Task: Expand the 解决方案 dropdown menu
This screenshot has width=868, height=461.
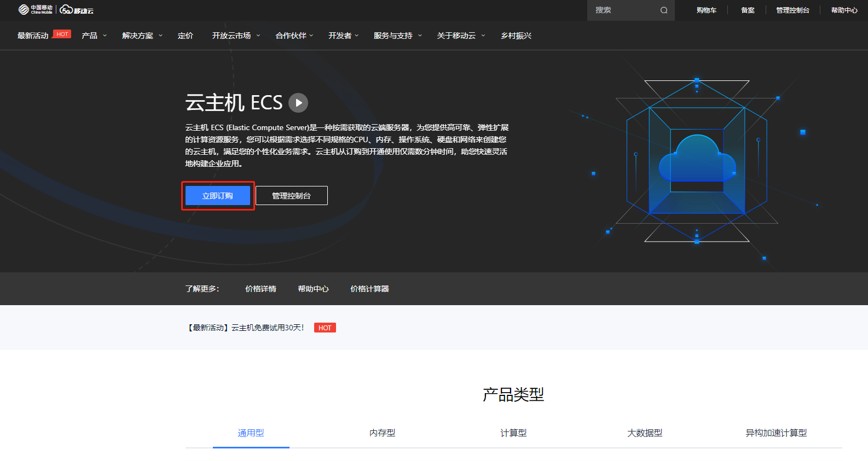Action: coord(142,36)
